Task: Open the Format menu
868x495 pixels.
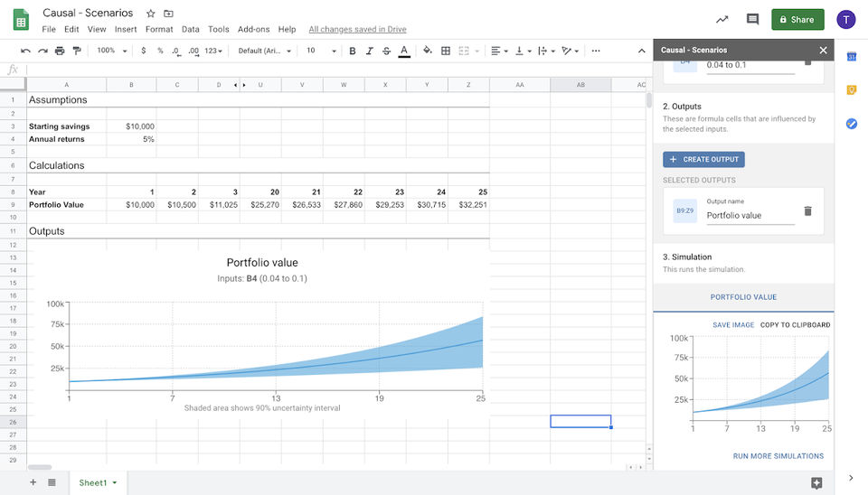Action: point(159,29)
